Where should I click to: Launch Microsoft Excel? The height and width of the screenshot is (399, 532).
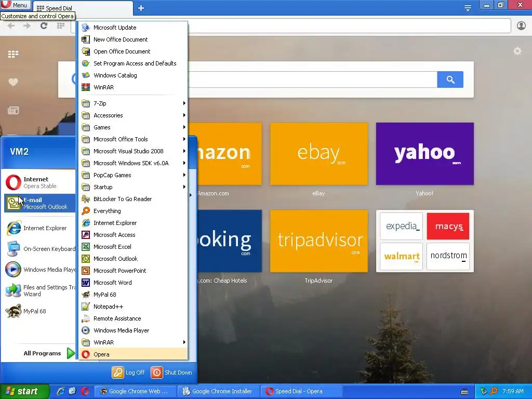134,247
